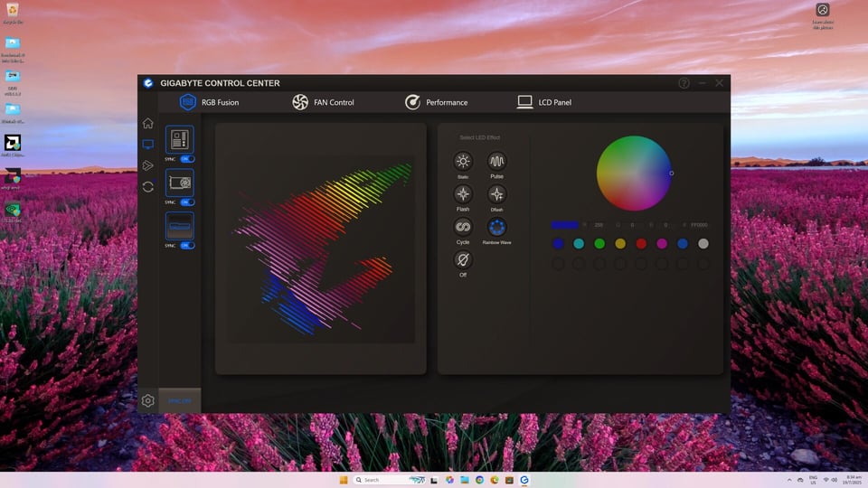The image size is (868, 488).
Task: Open the update refresh icon in the sidebar
Action: (x=147, y=187)
